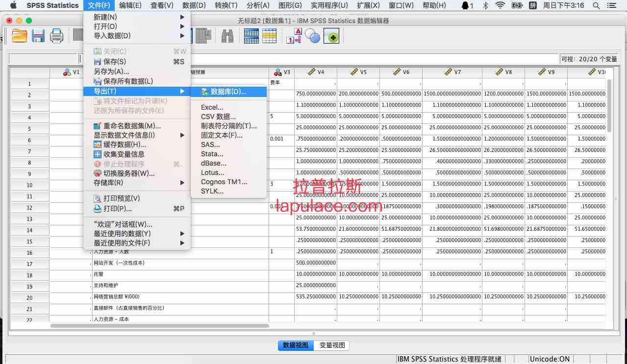Screen dimensions: 627x364
Task: Open the 分析(A) menu
Action: point(258,5)
